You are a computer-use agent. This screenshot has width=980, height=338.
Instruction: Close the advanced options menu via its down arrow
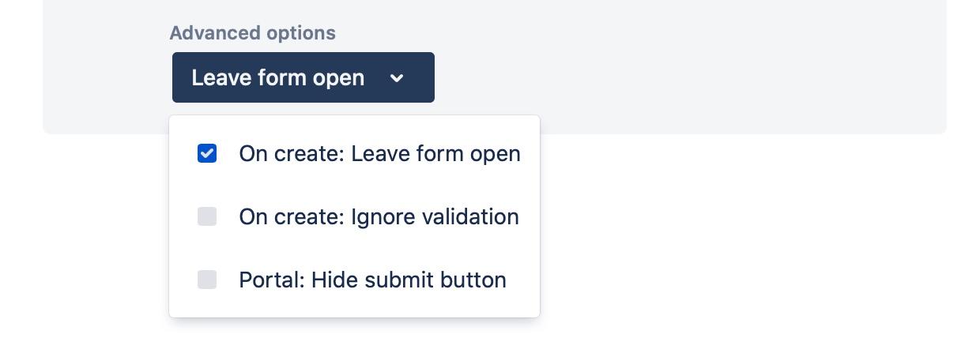point(397,77)
